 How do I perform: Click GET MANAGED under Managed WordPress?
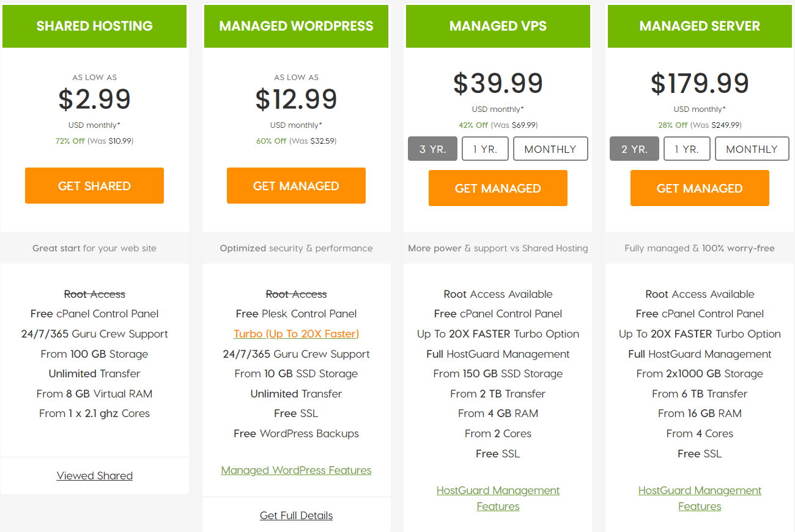(296, 185)
